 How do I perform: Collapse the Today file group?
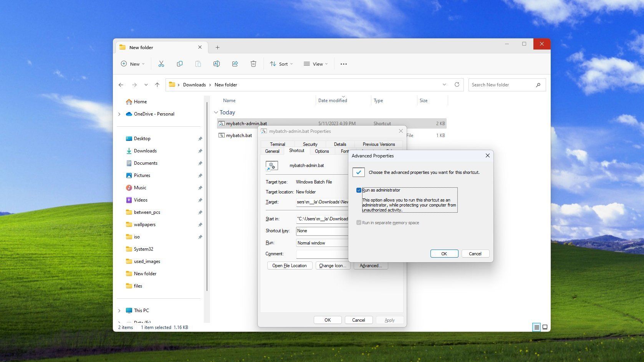[x=216, y=112]
